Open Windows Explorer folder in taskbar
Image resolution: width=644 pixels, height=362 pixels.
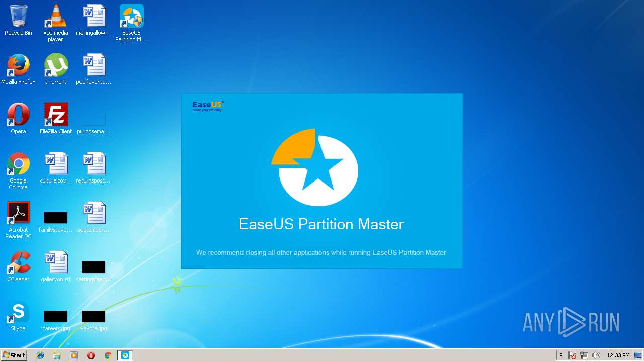pyautogui.click(x=57, y=355)
